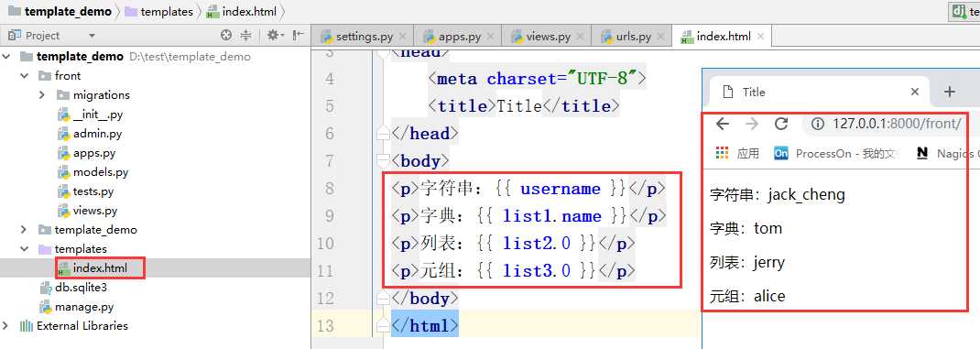980x349 pixels.
Task: Collapse the templates folder
Action: pyautogui.click(x=25, y=249)
